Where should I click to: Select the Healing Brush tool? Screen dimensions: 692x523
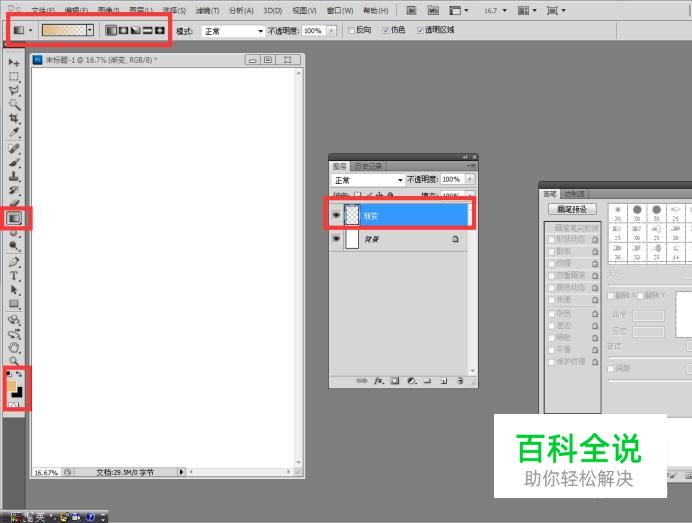[x=14, y=148]
